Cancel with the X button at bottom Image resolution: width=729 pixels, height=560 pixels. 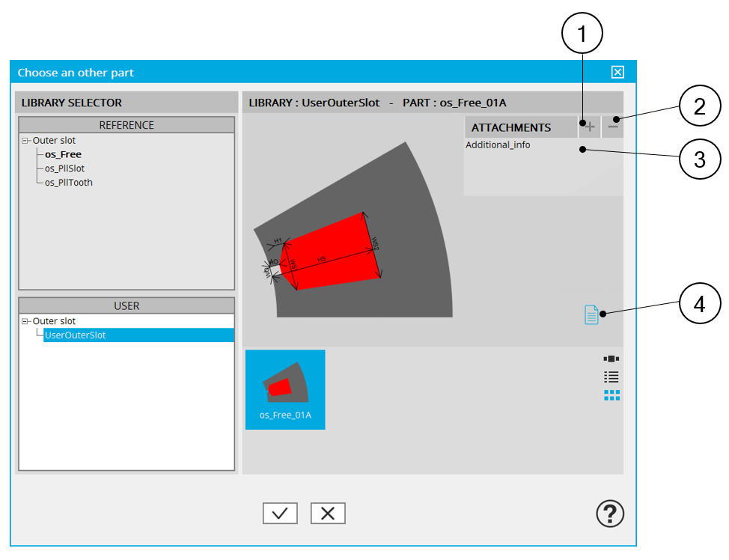coord(328,514)
